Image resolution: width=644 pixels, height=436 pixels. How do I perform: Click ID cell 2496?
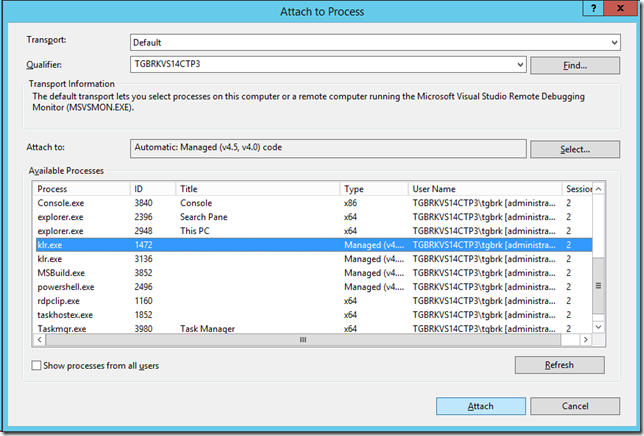point(143,287)
